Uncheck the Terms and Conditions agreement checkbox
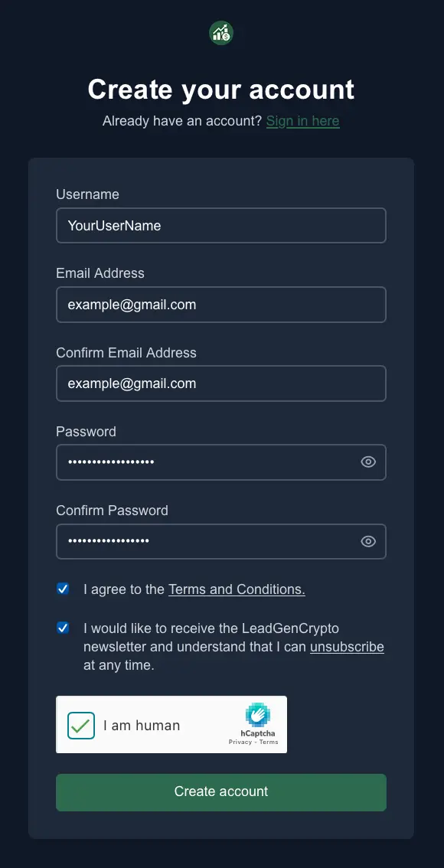The width and height of the screenshot is (444, 868). (63, 589)
